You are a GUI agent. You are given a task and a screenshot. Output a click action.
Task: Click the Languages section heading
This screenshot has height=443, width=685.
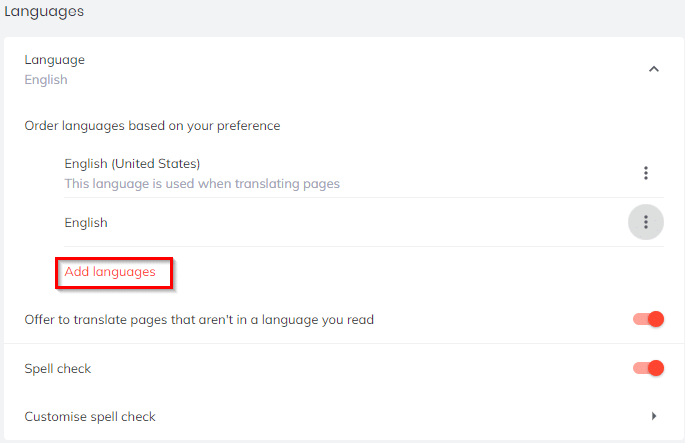pos(44,11)
